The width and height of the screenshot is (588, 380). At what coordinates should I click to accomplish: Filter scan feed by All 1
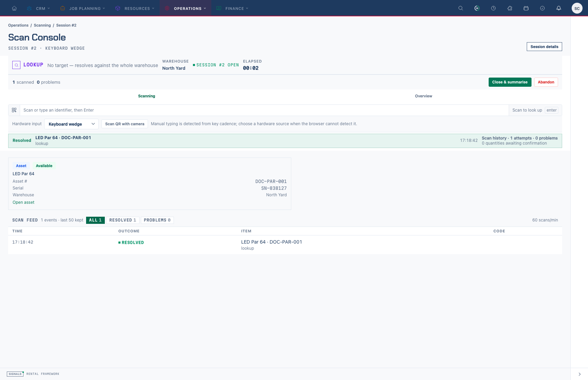[95, 220]
